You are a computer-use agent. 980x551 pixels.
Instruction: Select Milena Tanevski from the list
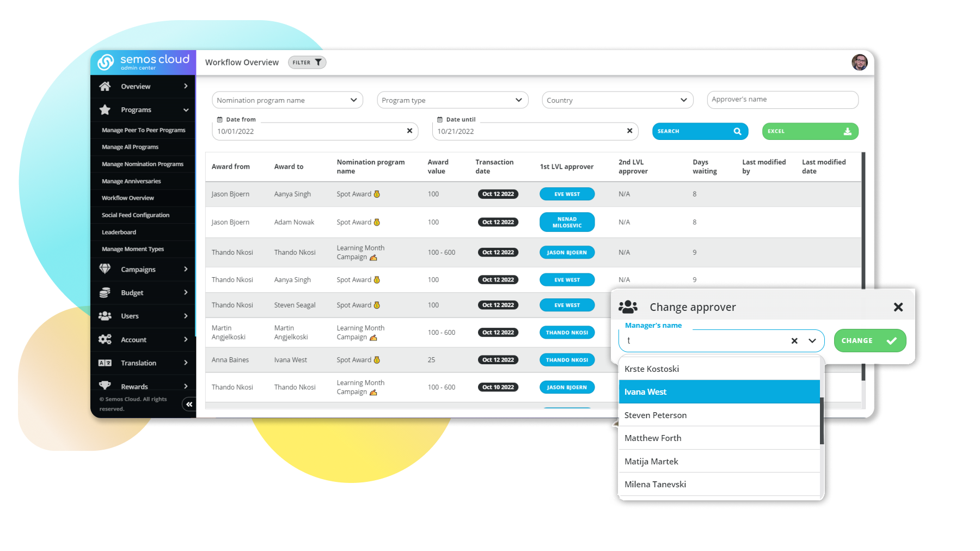pos(719,484)
